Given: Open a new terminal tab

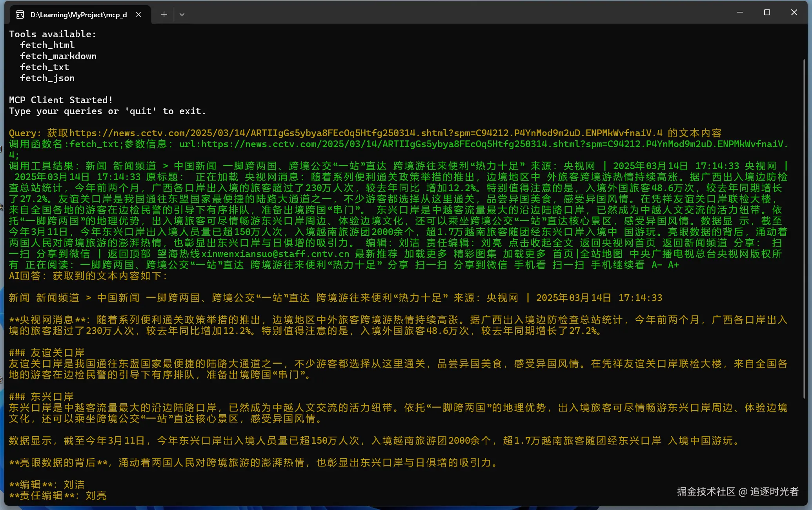Looking at the screenshot, I should click(x=164, y=15).
